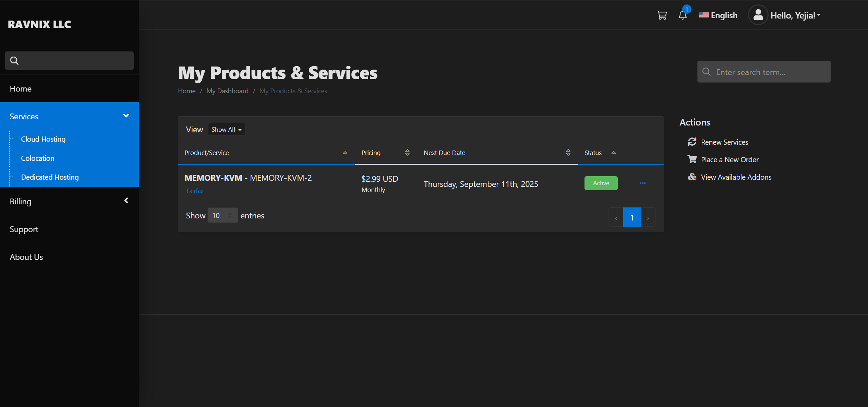
Task: Click the US flag language icon
Action: click(x=704, y=15)
